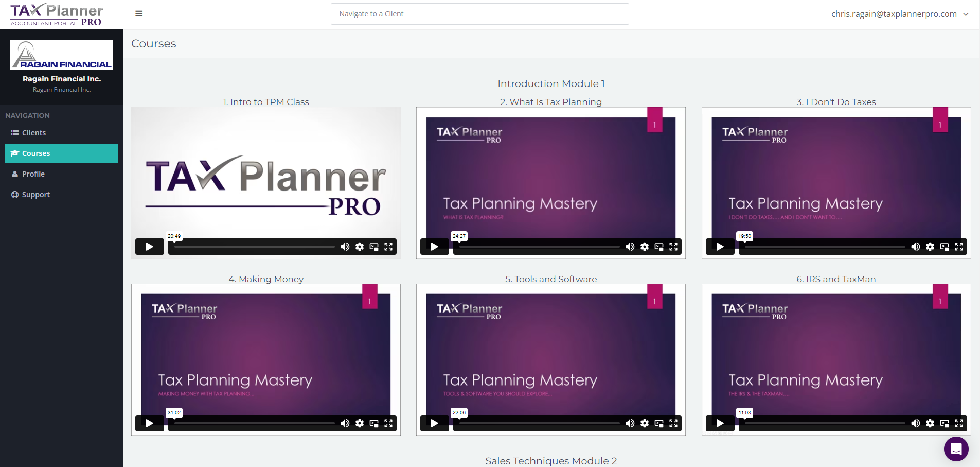Click the '5. Tools and Software' title
Image resolution: width=980 pixels, height=467 pixels.
tap(551, 279)
